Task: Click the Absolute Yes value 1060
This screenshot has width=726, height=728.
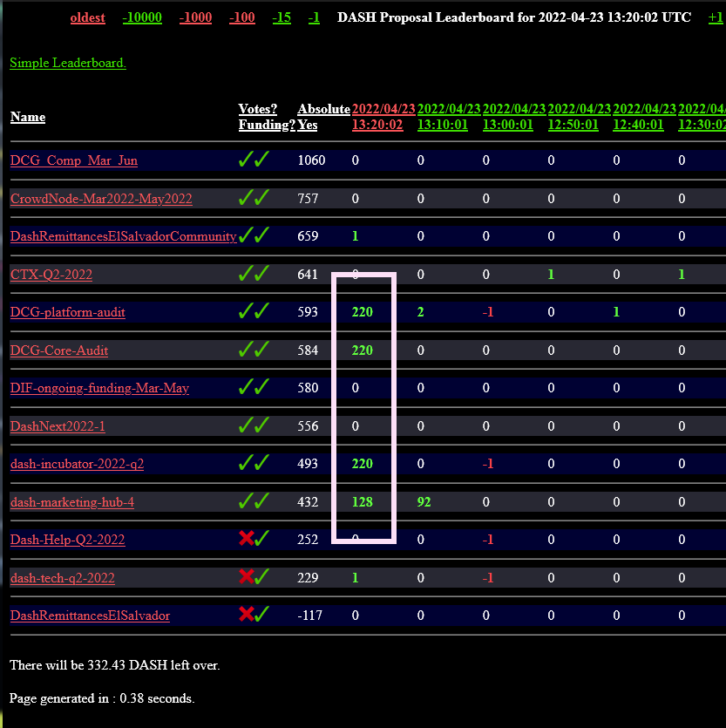Action: pos(311,160)
